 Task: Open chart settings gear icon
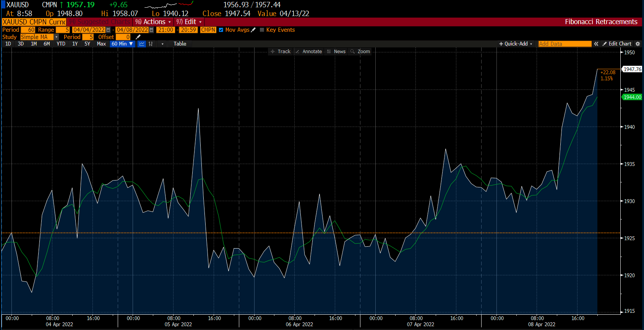(638, 44)
